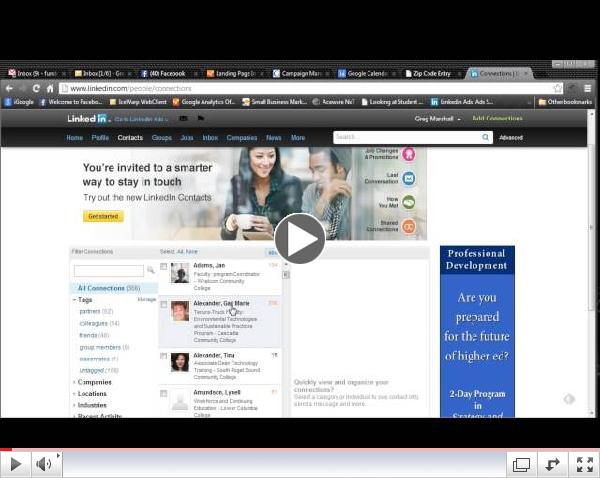Viewport: 600px width, 478px height.
Task: Click the Manage tags link
Action: coord(147,299)
